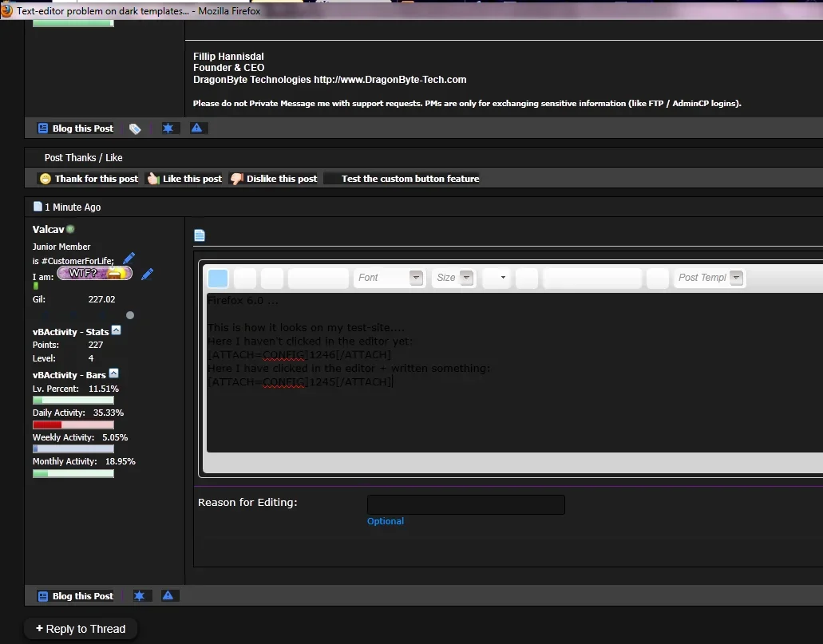This screenshot has height=644, width=823.
Task: Edit status pencil beside #CustomerForLife
Action: point(129,259)
